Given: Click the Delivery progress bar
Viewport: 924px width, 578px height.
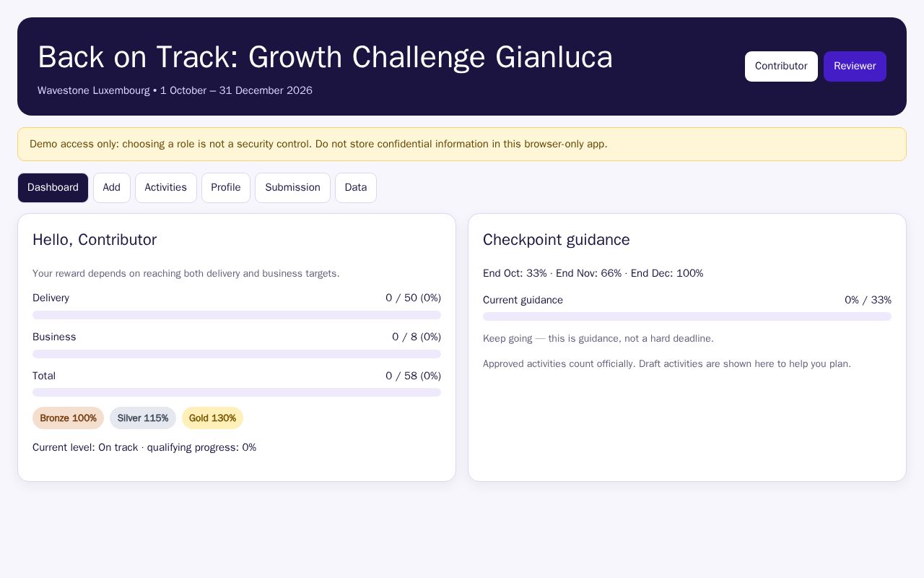Looking at the screenshot, I should [237, 315].
